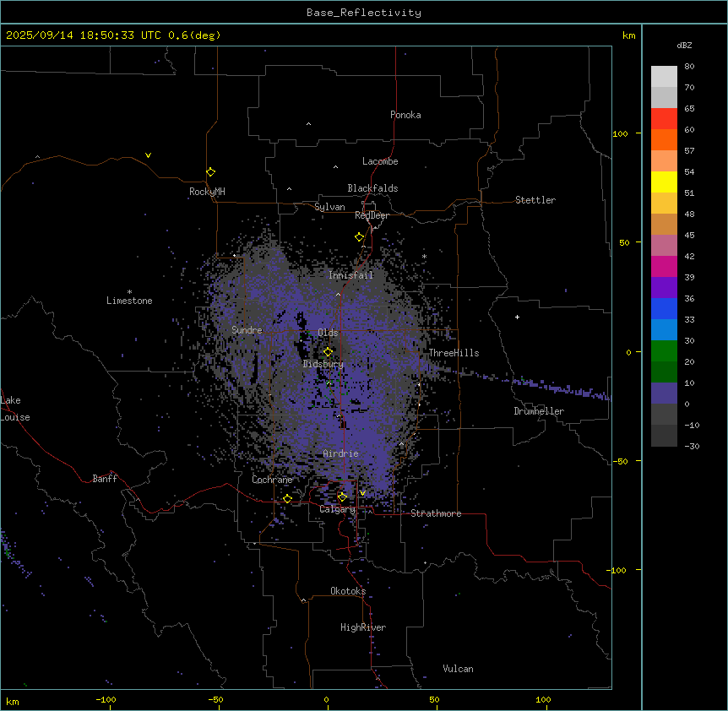The width and height of the screenshot is (728, 711).
Task: Click the Didsbury label
Action: pyautogui.click(x=323, y=364)
